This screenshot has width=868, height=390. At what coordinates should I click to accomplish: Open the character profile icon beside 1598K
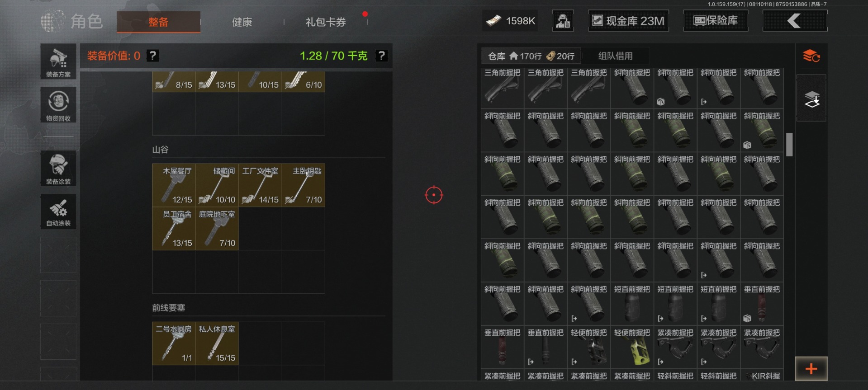(563, 21)
